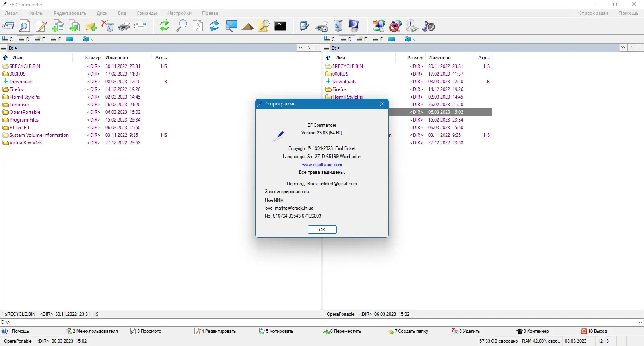Refresh panels with green arrows icon
The width and height of the screenshot is (644, 346).
(165, 26)
